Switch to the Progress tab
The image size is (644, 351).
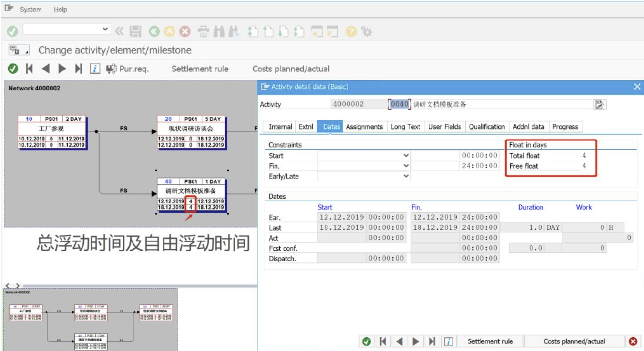(x=565, y=127)
